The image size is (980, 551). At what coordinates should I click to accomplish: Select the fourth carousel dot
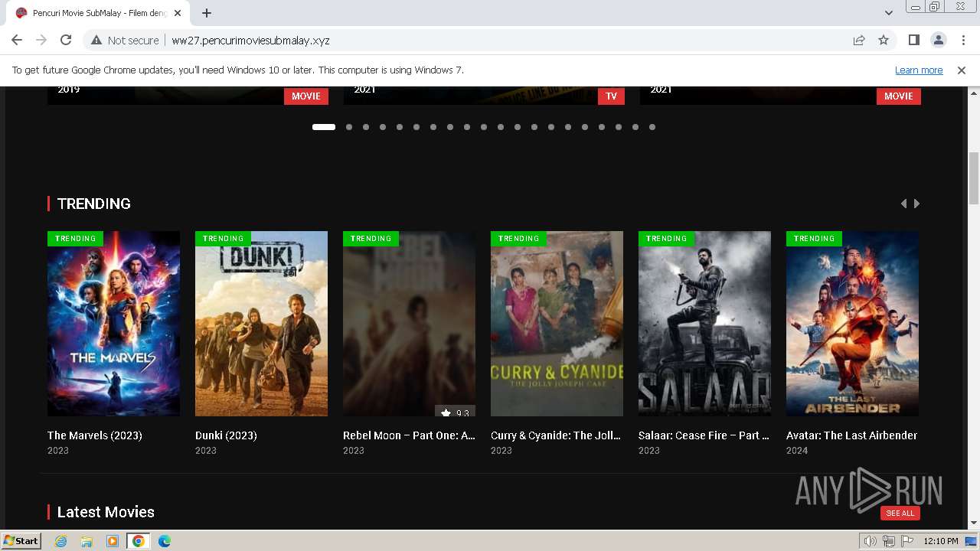[x=383, y=127]
